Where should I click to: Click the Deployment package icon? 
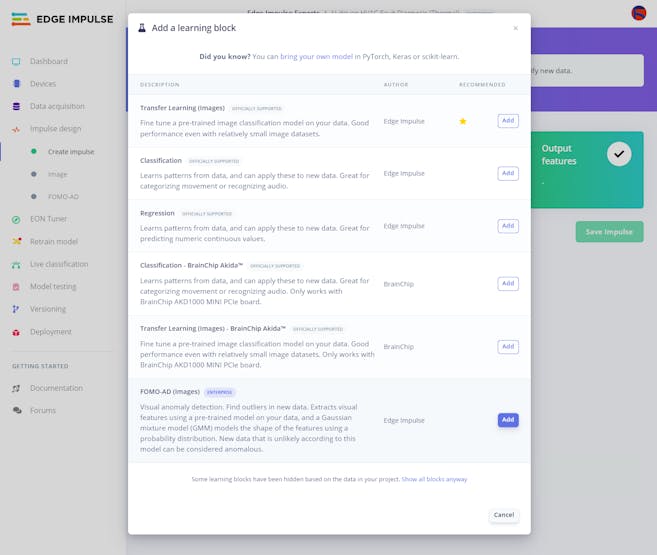pyautogui.click(x=16, y=332)
